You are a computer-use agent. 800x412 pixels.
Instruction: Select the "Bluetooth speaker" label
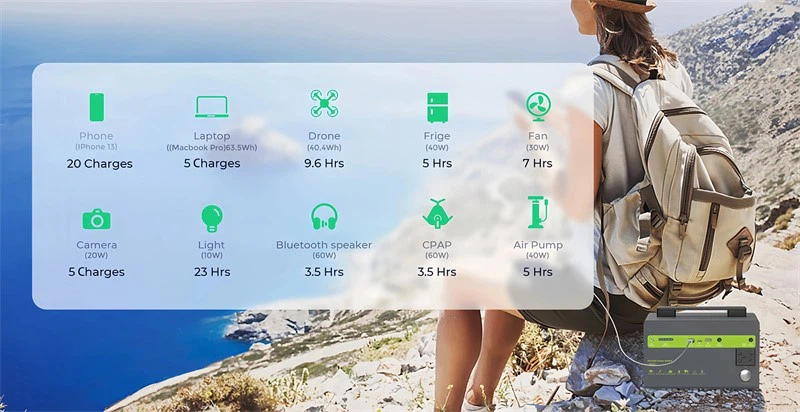click(324, 245)
